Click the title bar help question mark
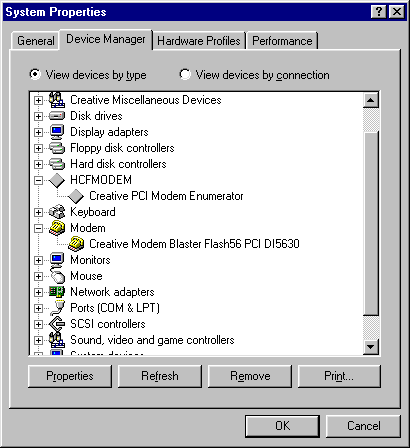The height and width of the screenshot is (448, 410). (x=379, y=12)
